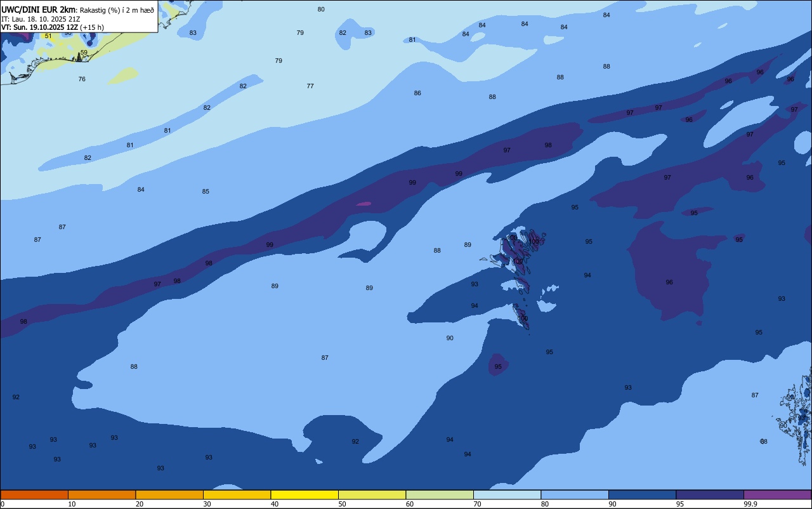Select the medium blue 90–95 legend segment
812x509 pixels.
click(642, 494)
